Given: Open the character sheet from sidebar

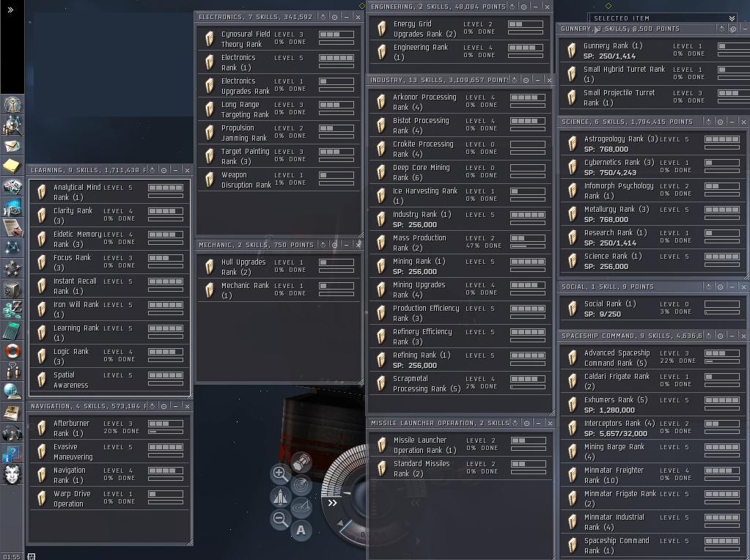Looking at the screenshot, I should pos(12,104).
